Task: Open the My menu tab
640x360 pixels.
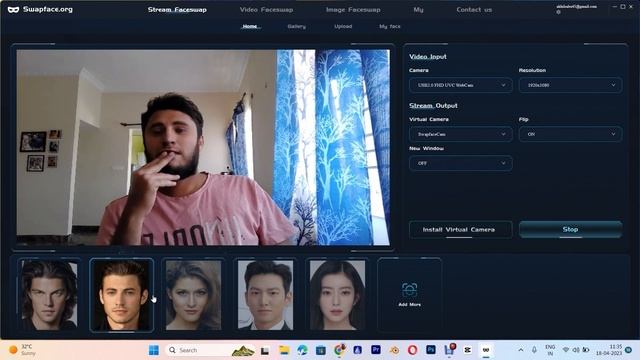Action: pyautogui.click(x=418, y=9)
